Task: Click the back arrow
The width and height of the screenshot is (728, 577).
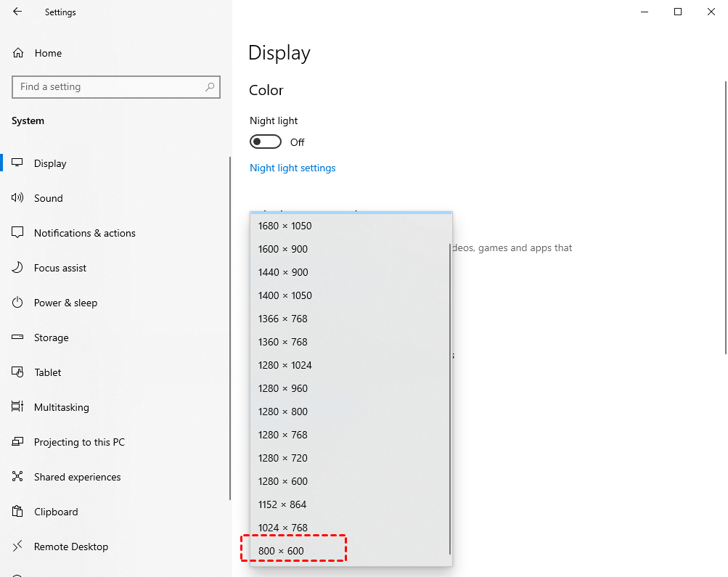Action: click(17, 12)
